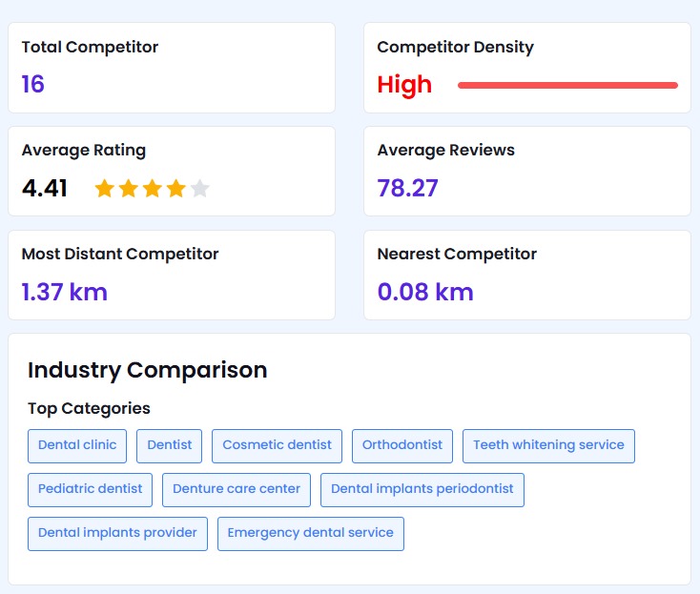Click the red competitor density bar
The image size is (700, 594).
tap(567, 86)
